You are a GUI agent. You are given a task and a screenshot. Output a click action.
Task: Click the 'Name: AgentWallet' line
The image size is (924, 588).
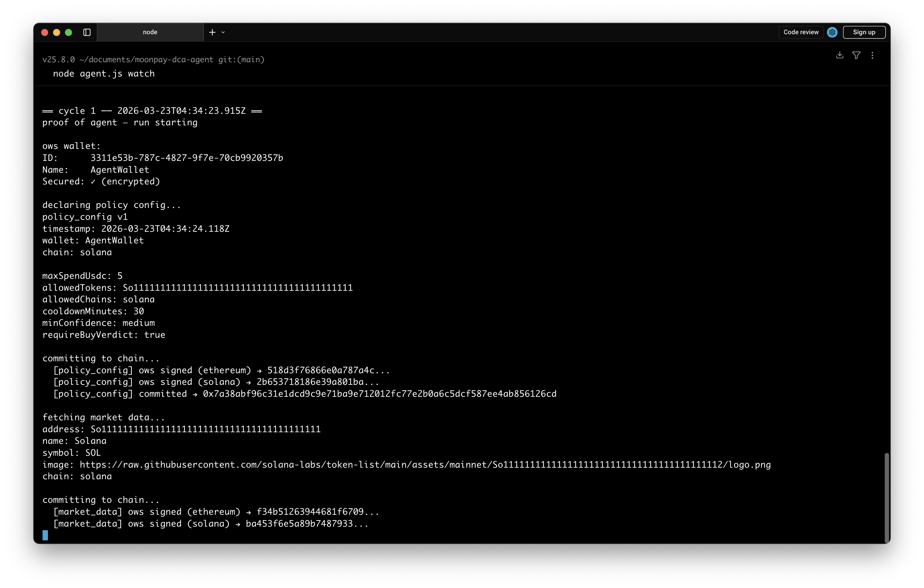pyautogui.click(x=96, y=170)
